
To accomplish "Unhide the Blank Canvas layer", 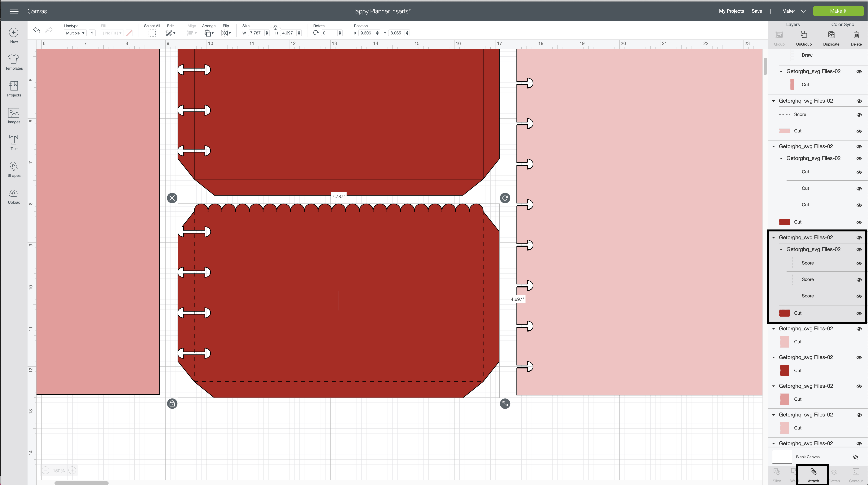I will [855, 457].
